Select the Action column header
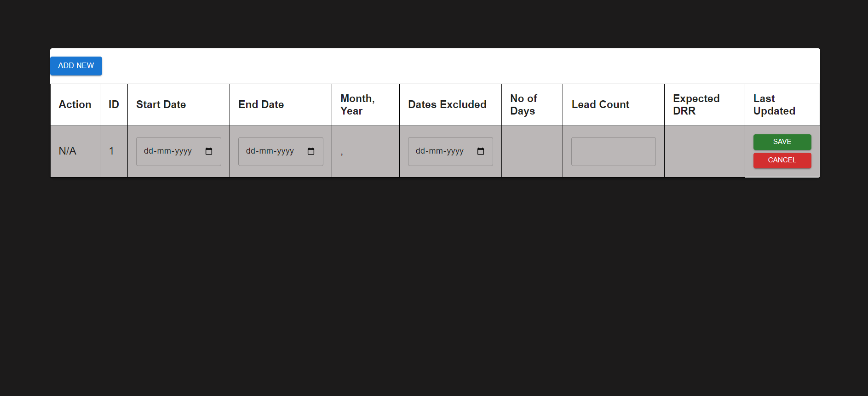 click(75, 104)
